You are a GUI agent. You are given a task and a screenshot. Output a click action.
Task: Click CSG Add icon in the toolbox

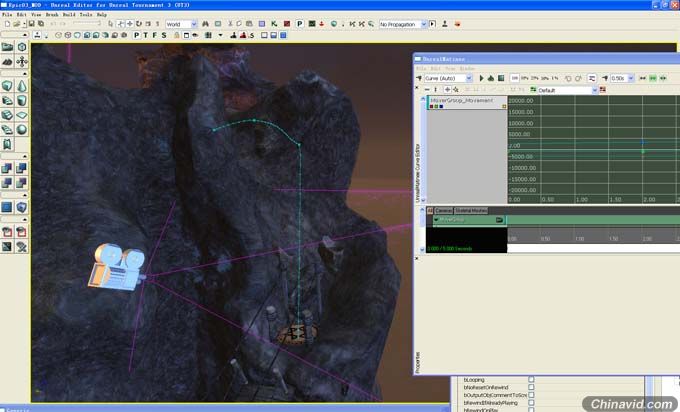pos(7,168)
